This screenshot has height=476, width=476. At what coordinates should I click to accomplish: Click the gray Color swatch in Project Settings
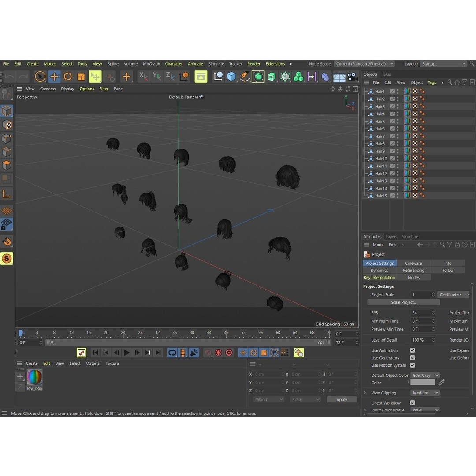423,383
